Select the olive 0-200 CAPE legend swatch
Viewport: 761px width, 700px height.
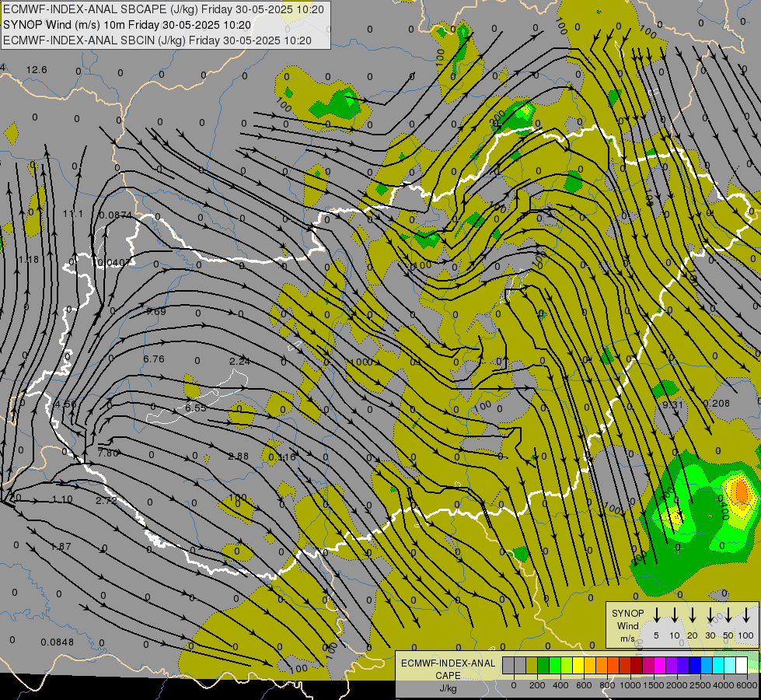pyautogui.click(x=532, y=666)
